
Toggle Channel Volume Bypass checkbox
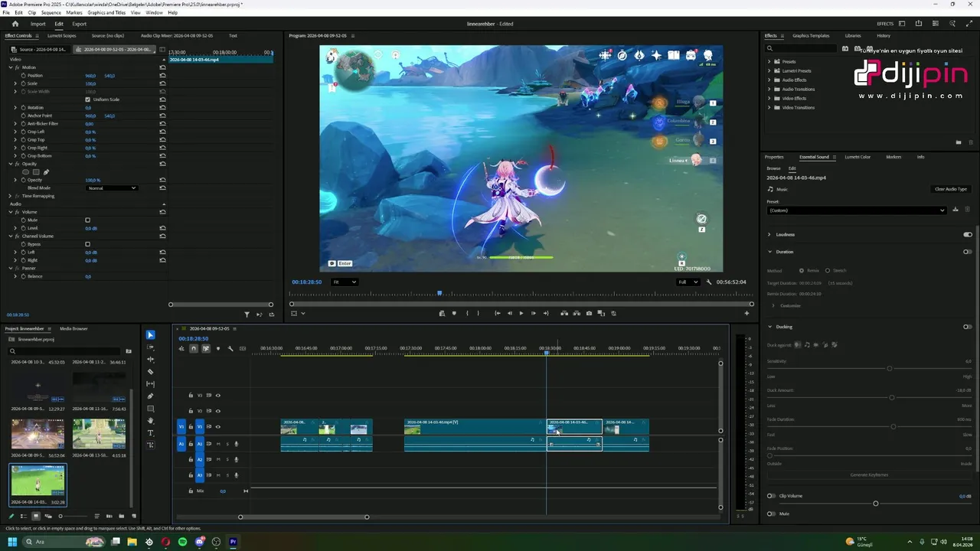pyautogui.click(x=87, y=244)
